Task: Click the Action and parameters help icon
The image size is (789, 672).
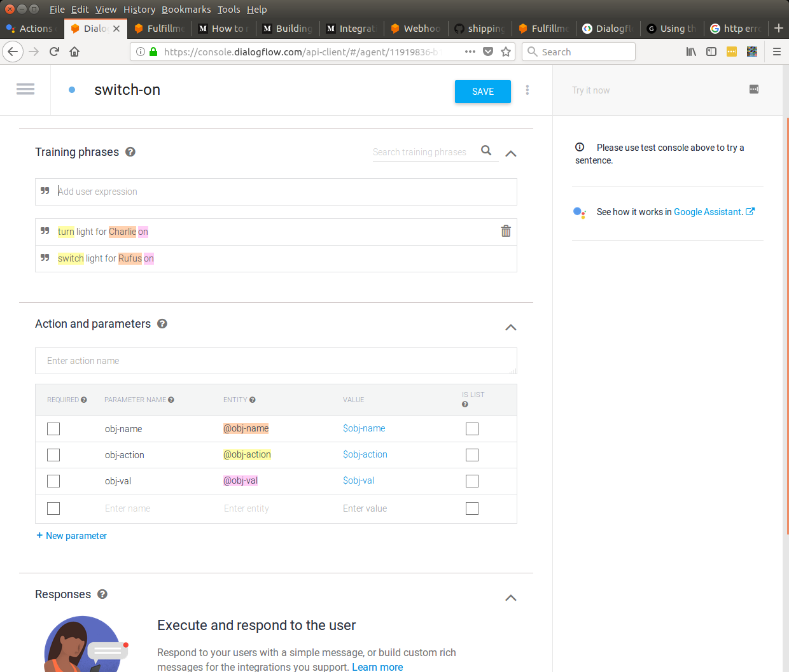Action: [162, 324]
